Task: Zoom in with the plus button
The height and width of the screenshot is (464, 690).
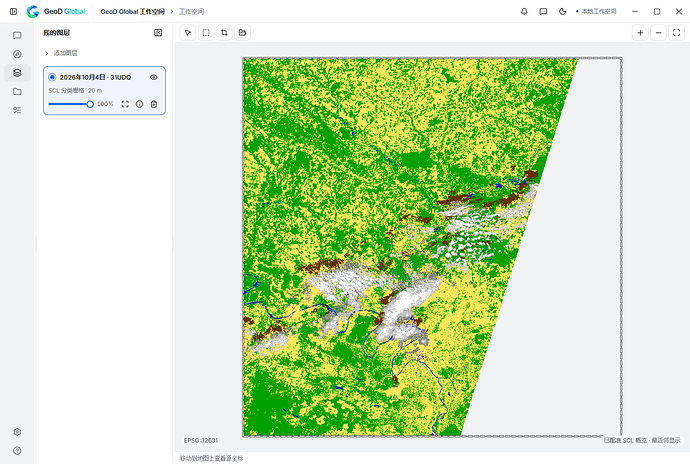Action: point(640,33)
